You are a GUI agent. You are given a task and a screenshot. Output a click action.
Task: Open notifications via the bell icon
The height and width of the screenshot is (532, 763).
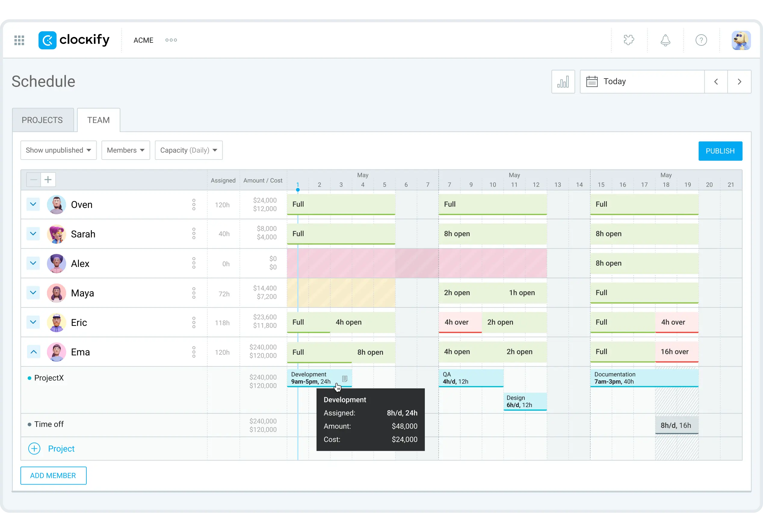pos(665,40)
